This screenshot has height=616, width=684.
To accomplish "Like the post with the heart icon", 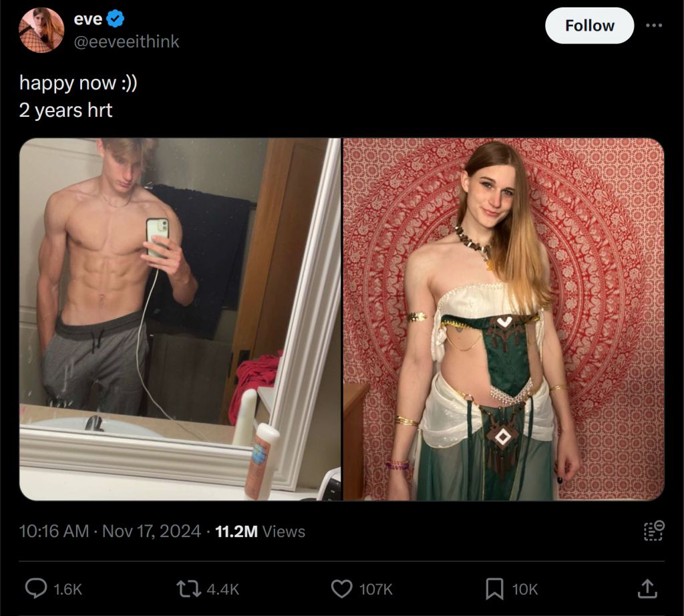I will 342,589.
